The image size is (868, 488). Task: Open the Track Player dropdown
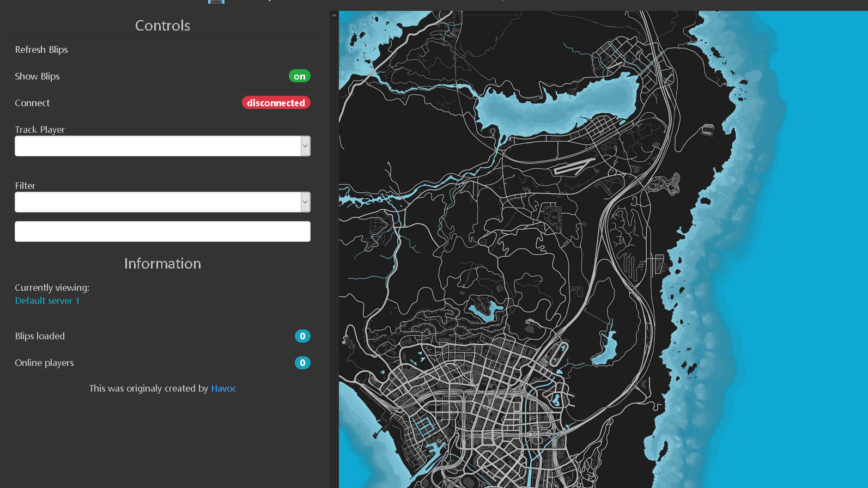click(162, 146)
